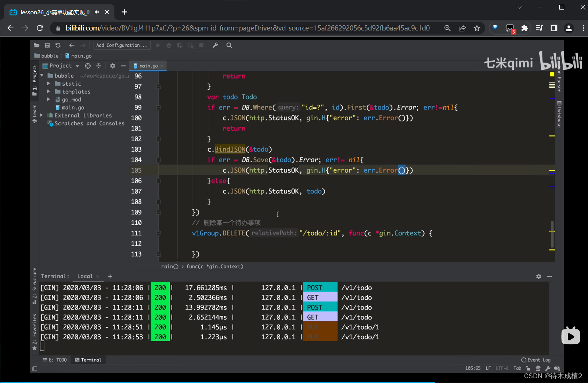Click the Add Configuration button

coord(122,45)
